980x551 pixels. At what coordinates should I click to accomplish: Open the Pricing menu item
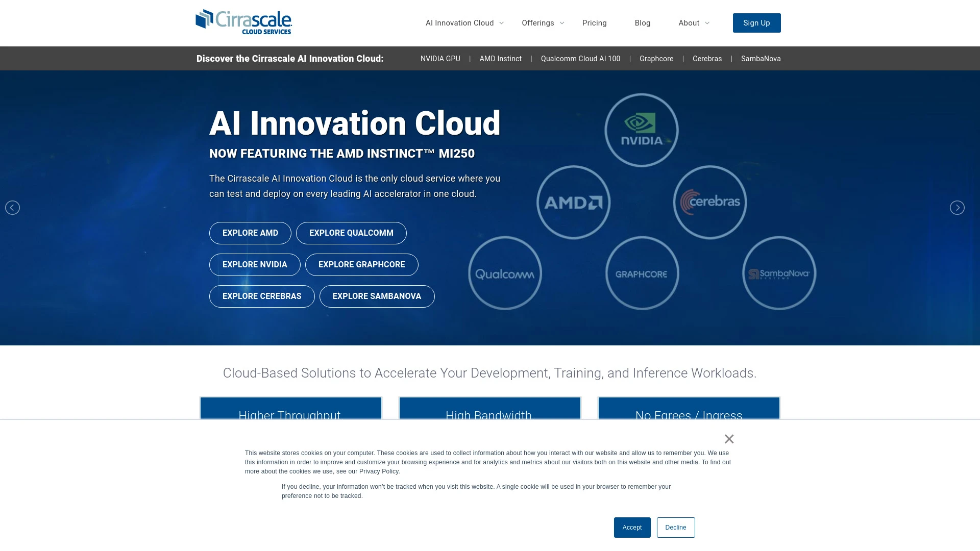click(594, 23)
